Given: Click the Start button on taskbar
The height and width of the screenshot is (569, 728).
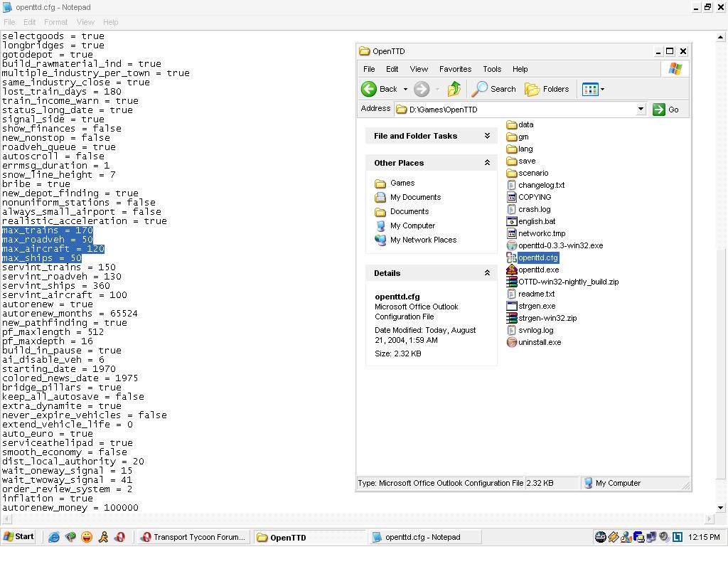Looking at the screenshot, I should (19, 536).
